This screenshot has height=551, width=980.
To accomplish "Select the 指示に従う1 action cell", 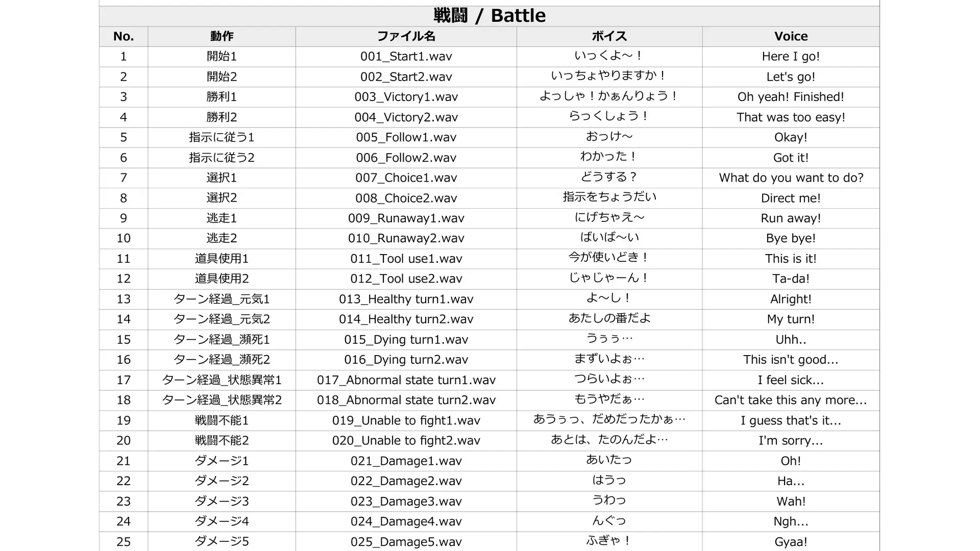I will [x=222, y=137].
